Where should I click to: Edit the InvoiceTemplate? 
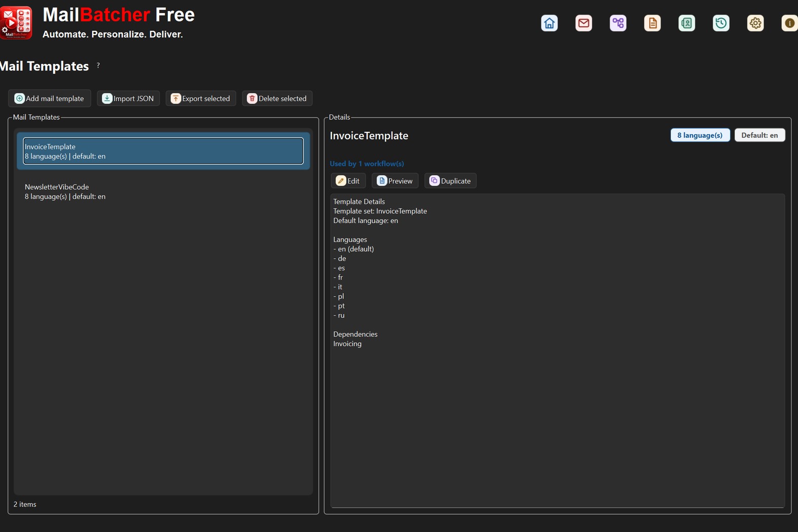348,181
